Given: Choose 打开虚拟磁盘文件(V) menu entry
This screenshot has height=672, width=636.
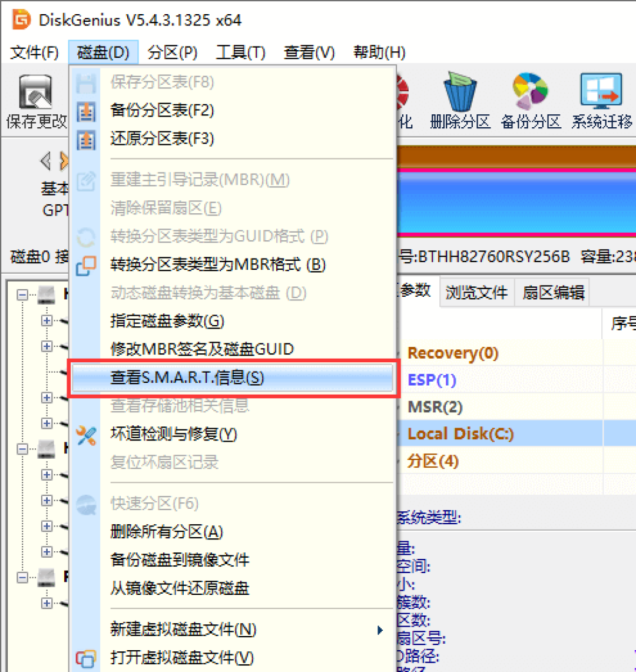Looking at the screenshot, I should point(233,657).
